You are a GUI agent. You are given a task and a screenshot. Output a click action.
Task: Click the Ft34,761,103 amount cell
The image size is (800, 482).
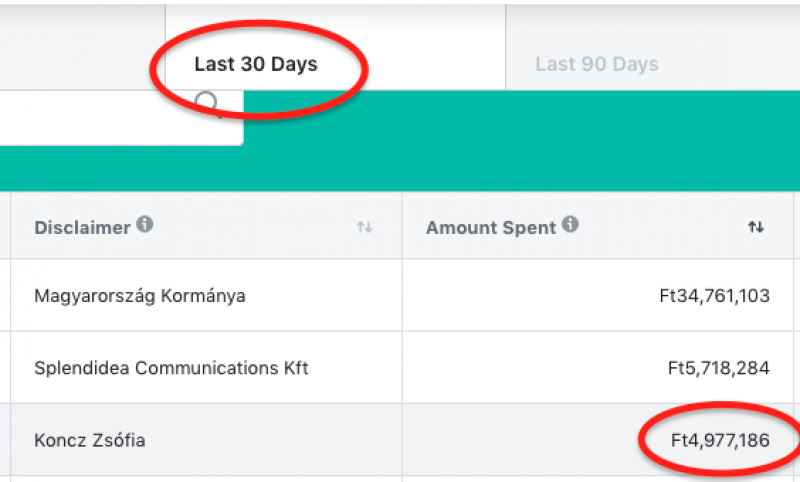tap(714, 296)
